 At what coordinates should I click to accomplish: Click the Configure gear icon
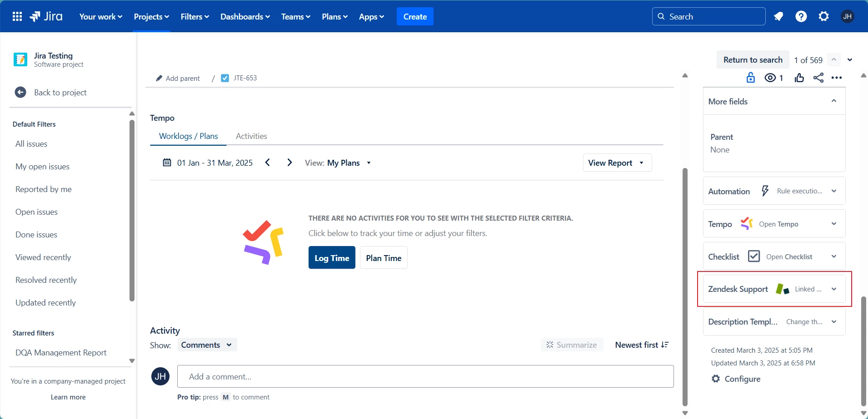click(x=716, y=379)
